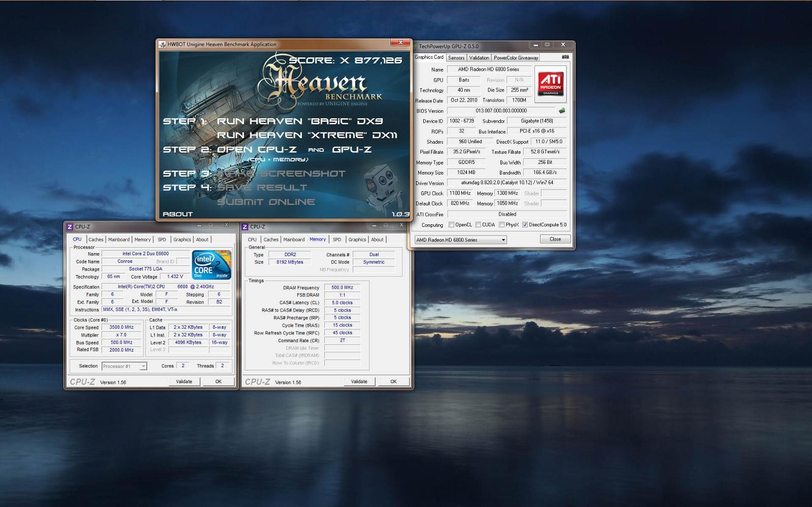
Task: Toggle the OpenCL checkbox in GPU-Z
Action: (x=451, y=225)
